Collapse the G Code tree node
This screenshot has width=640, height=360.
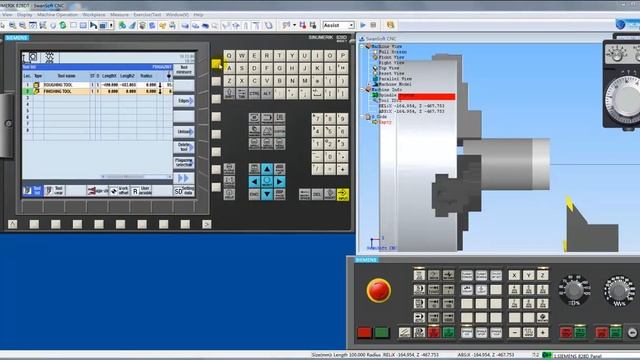pyautogui.click(x=362, y=117)
